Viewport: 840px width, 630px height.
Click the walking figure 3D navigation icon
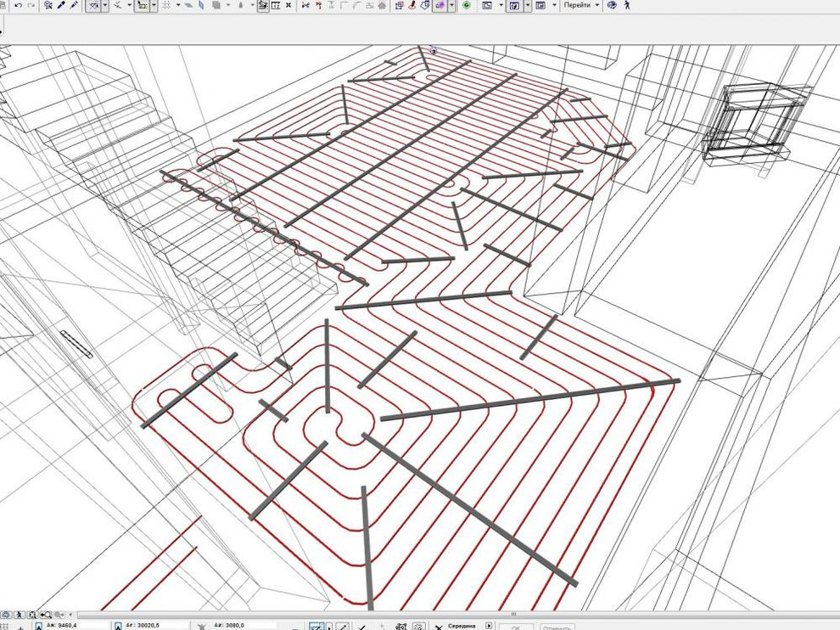[627, 5]
